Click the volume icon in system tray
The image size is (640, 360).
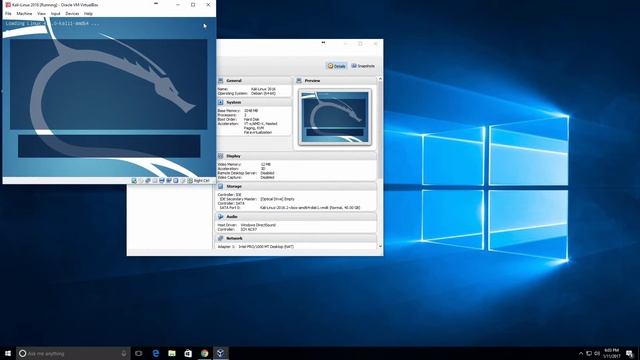tap(597, 353)
